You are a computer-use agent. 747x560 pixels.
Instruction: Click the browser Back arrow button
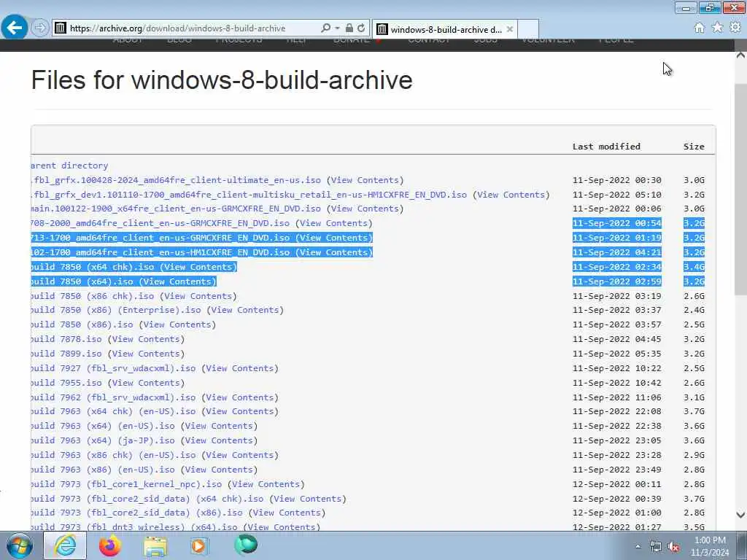[x=15, y=28]
